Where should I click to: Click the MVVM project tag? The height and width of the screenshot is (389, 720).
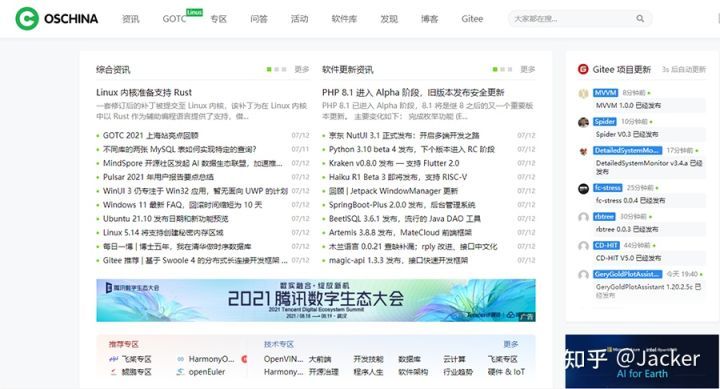point(605,93)
